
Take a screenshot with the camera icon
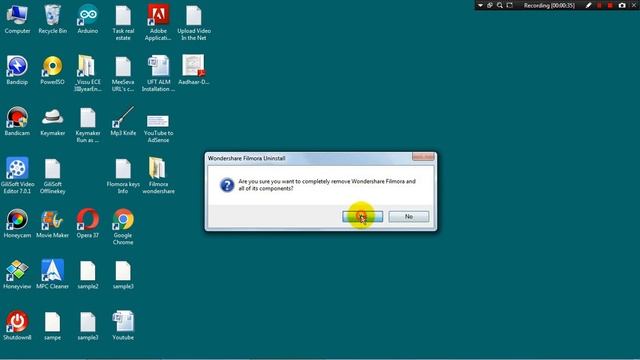[622, 5]
